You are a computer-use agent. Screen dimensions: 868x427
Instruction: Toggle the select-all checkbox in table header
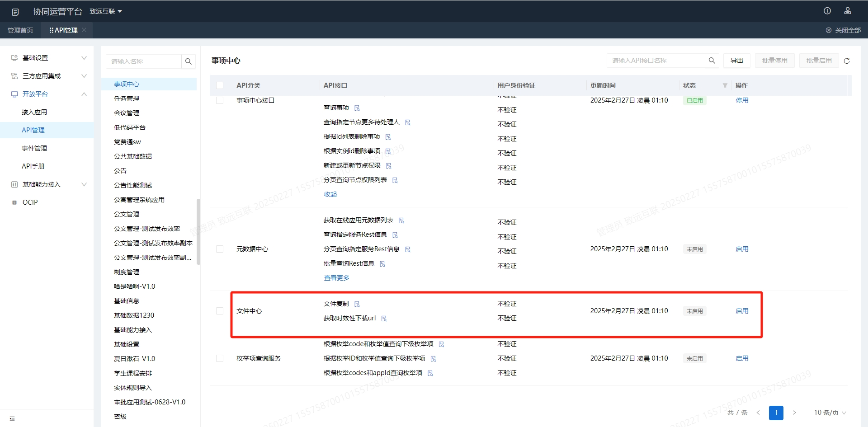(x=220, y=85)
